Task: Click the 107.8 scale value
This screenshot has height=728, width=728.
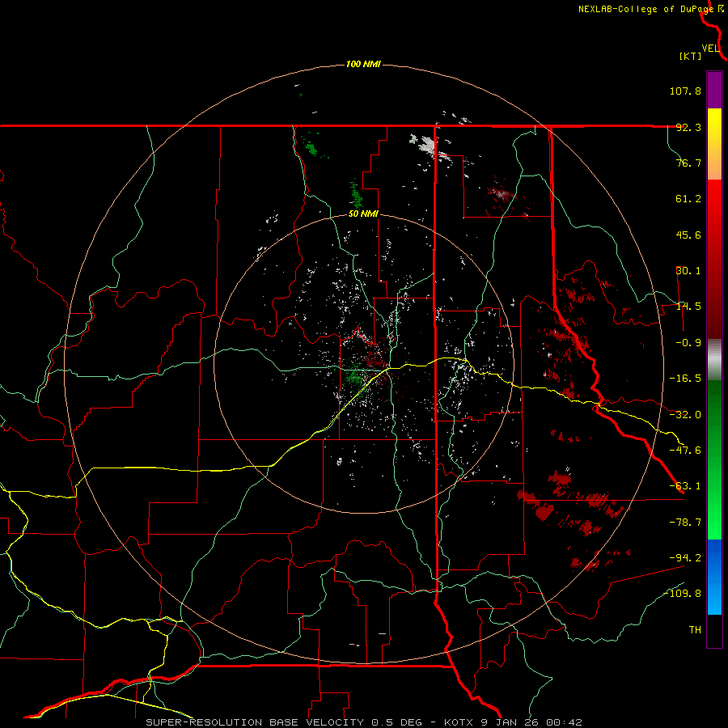Action: tap(685, 91)
